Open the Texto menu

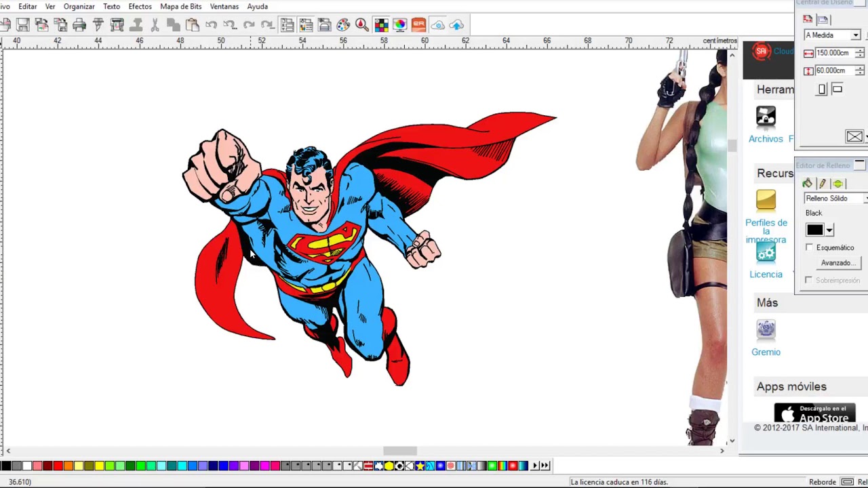tap(112, 7)
